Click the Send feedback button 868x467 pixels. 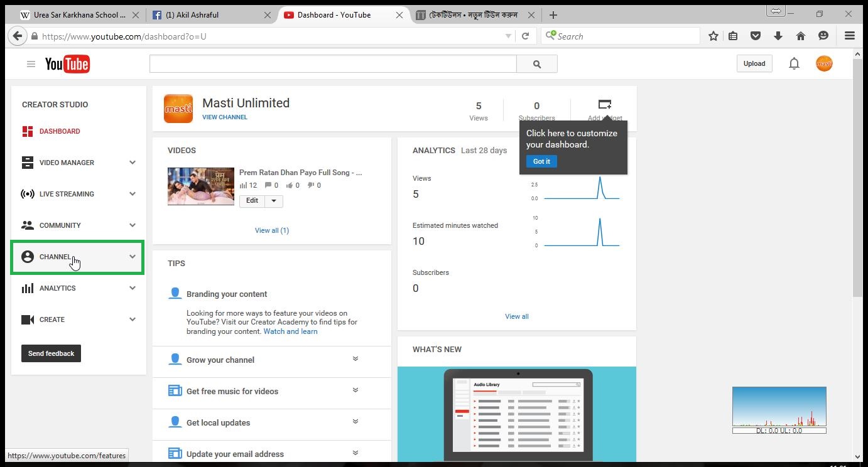[x=51, y=353]
